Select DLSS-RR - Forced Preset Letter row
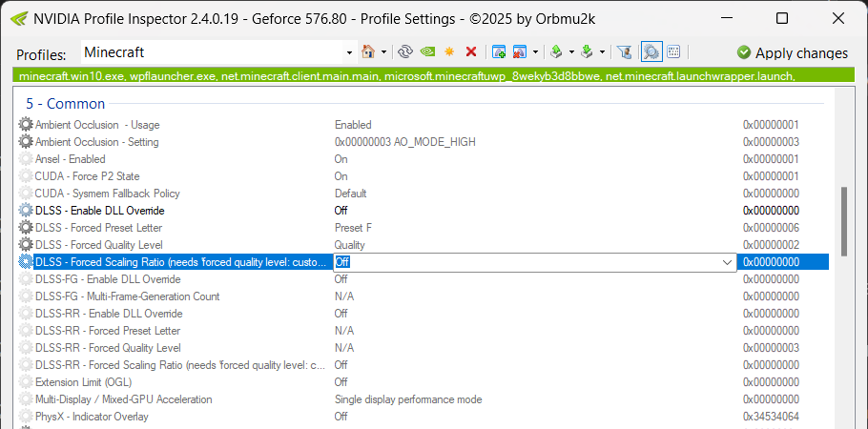The image size is (868, 429). [424, 331]
